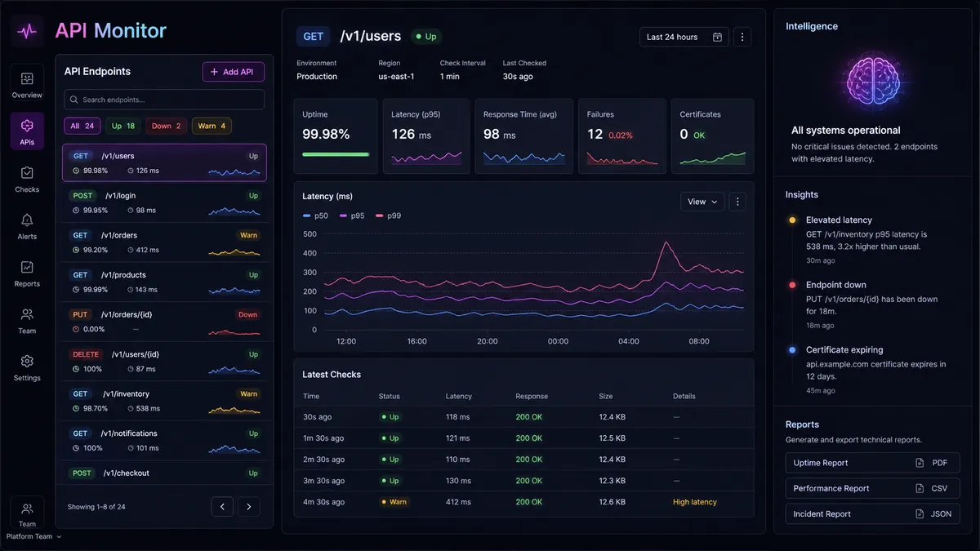
Task: Open the Checks sidebar icon
Action: (x=27, y=173)
